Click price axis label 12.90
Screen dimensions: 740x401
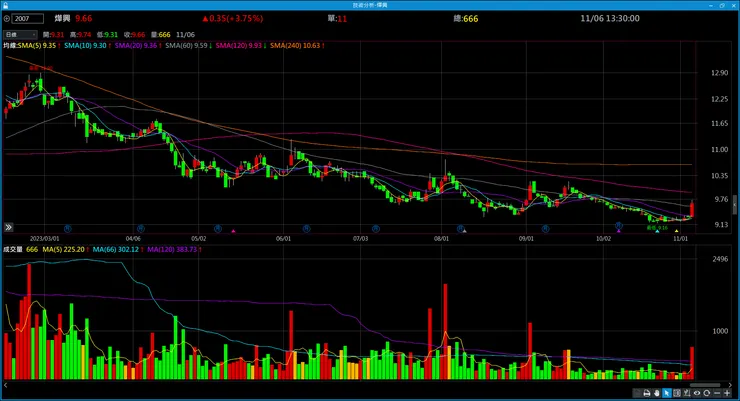coord(719,73)
